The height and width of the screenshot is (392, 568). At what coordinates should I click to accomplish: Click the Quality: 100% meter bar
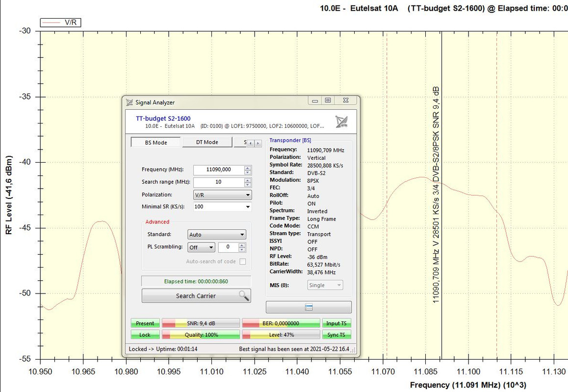tap(201, 335)
